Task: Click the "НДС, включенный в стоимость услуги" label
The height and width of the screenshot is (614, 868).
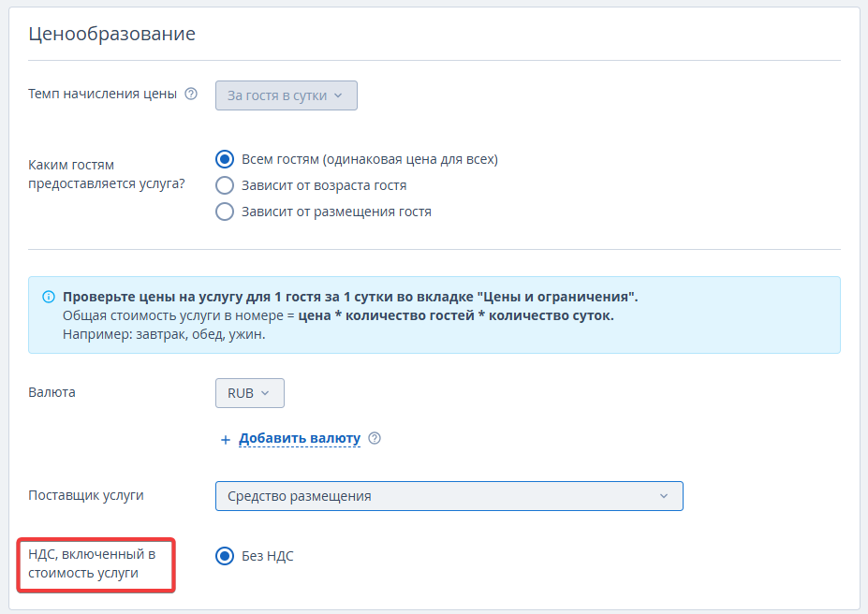Action: tap(92, 563)
